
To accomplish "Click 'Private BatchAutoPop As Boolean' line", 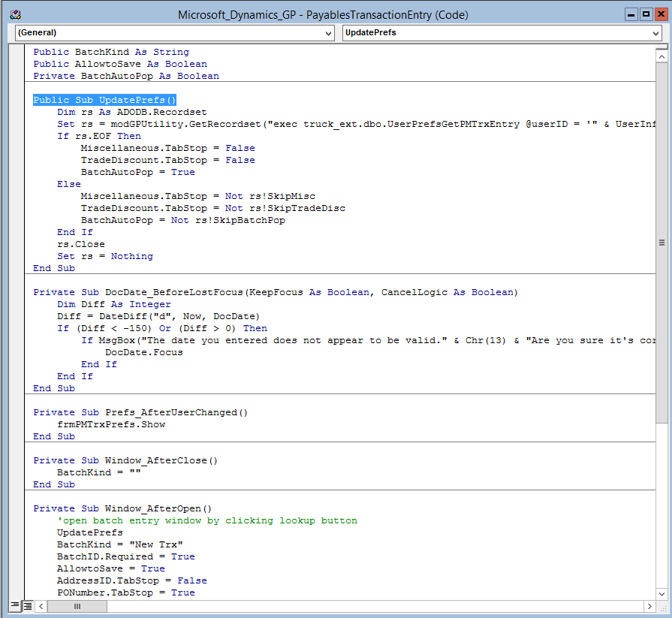I will click(x=126, y=76).
